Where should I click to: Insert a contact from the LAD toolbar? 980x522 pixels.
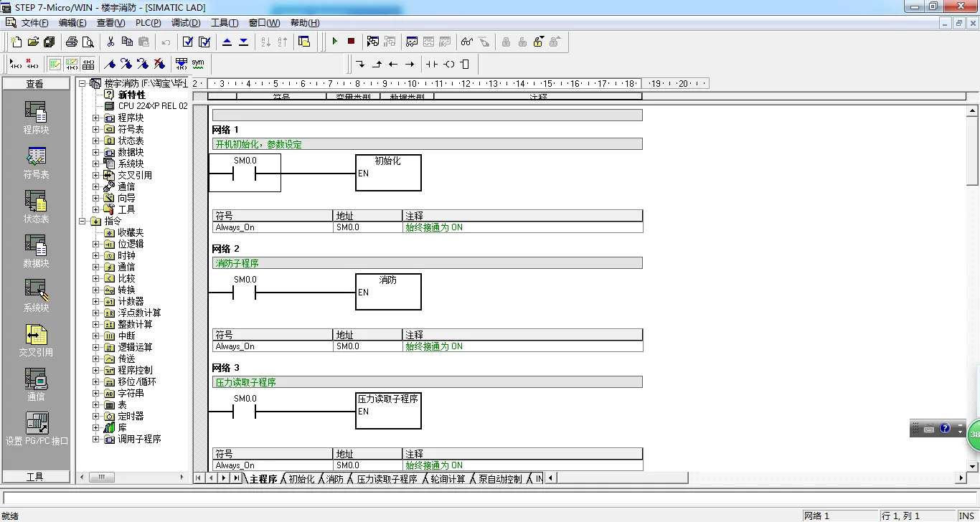[x=432, y=64]
